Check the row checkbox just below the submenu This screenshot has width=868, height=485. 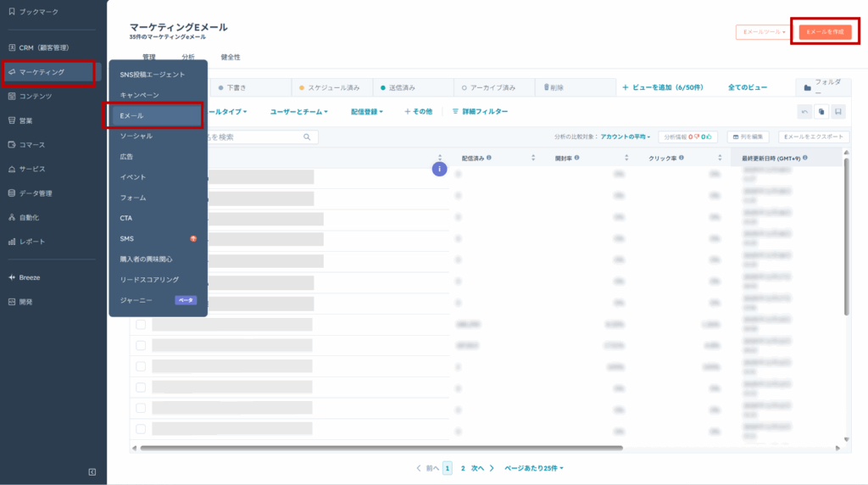(x=141, y=324)
